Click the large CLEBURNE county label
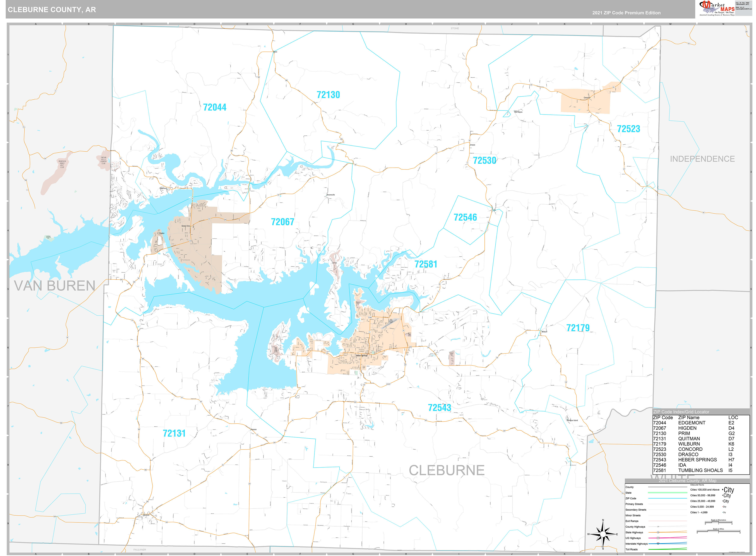The width and height of the screenshot is (756, 556). [x=447, y=470]
